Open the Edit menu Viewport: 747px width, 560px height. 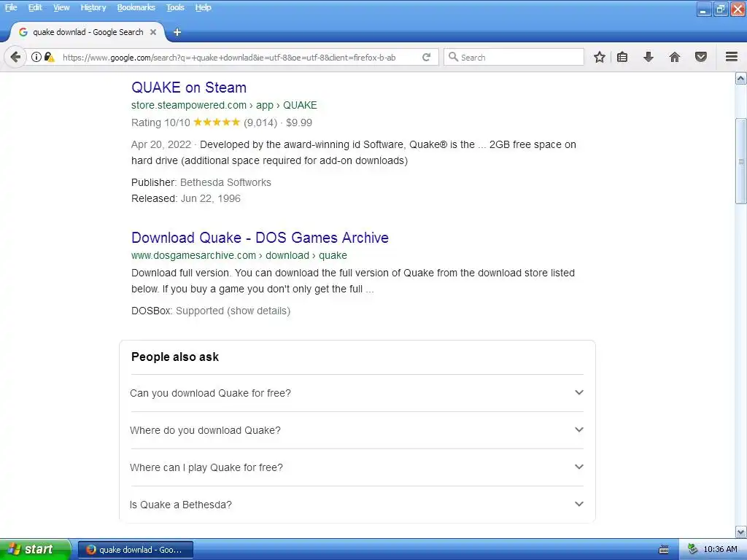pyautogui.click(x=35, y=7)
